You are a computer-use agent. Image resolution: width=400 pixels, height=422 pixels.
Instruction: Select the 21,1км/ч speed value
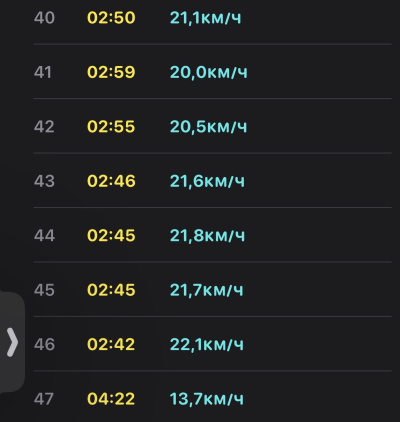click(205, 18)
